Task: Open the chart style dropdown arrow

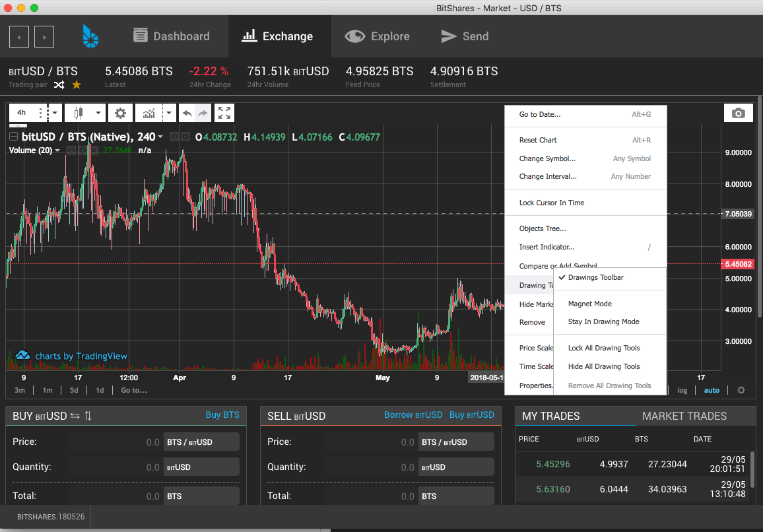Action: click(98, 113)
